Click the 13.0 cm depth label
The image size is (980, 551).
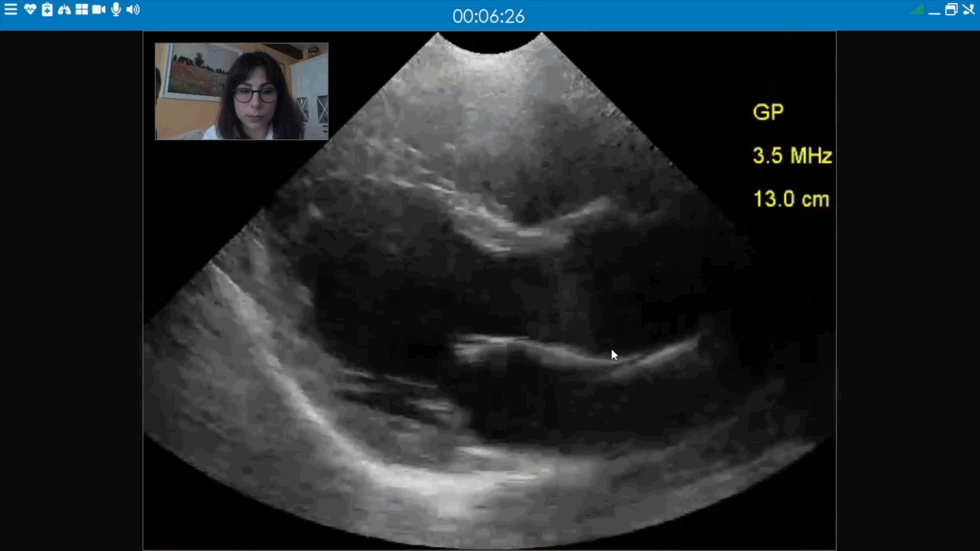791,199
